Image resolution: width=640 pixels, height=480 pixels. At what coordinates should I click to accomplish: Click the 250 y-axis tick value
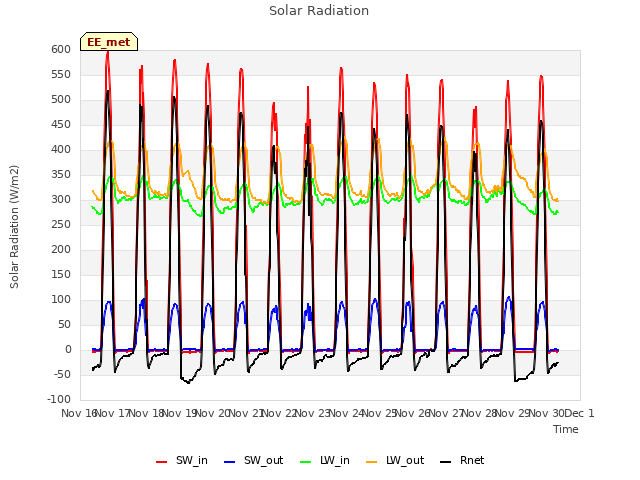61,224
